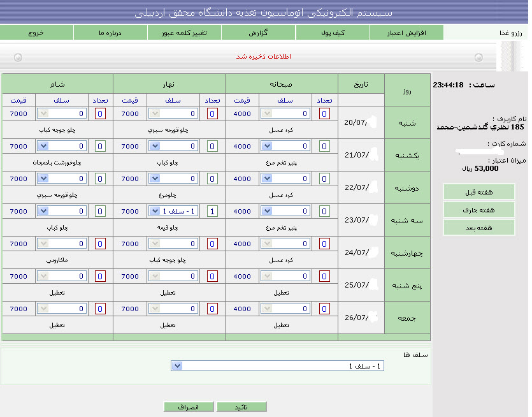Click the جمعه day cell
Screen dimensions: 532x417
coord(407,318)
